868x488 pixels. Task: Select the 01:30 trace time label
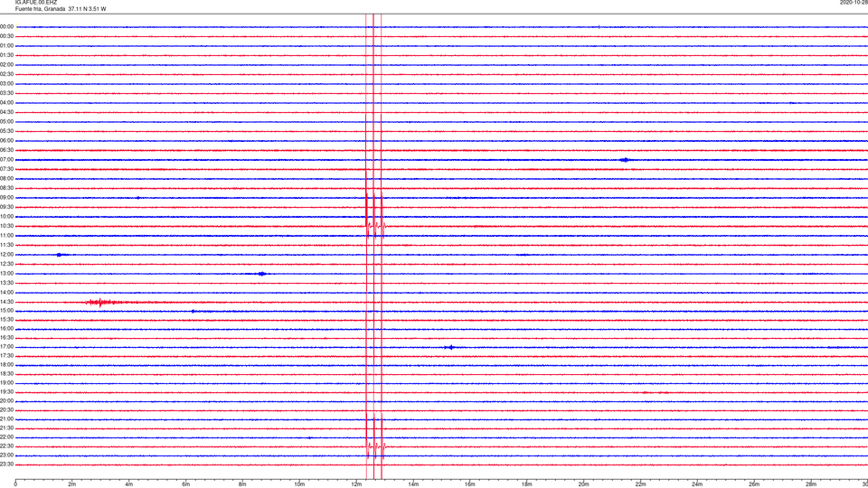[6, 55]
